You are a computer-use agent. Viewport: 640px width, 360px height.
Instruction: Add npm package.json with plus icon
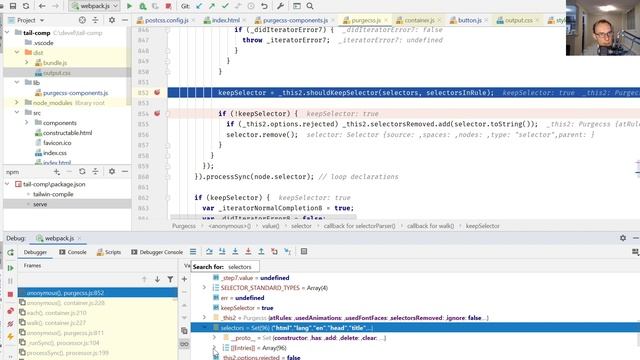click(x=57, y=172)
